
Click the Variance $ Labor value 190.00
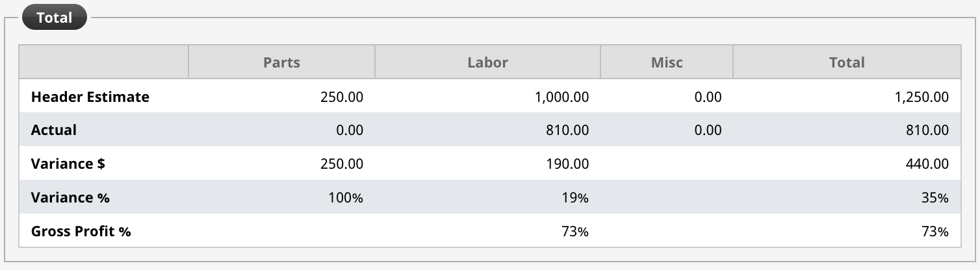(x=567, y=164)
